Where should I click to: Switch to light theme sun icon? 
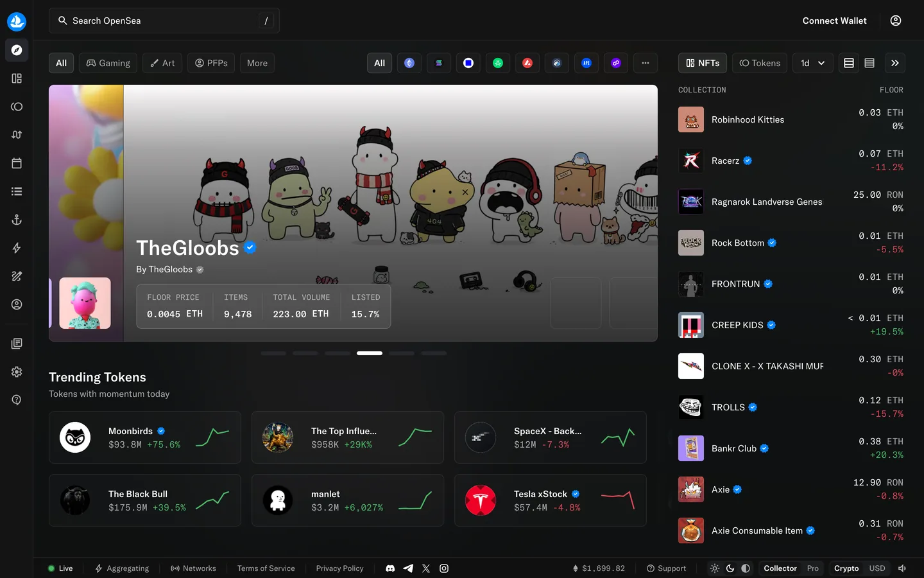715,568
